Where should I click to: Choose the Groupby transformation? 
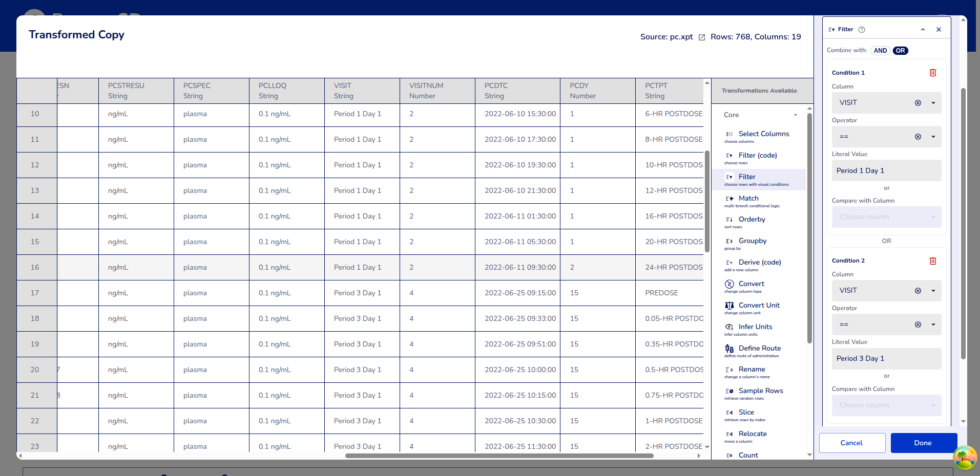(752, 241)
